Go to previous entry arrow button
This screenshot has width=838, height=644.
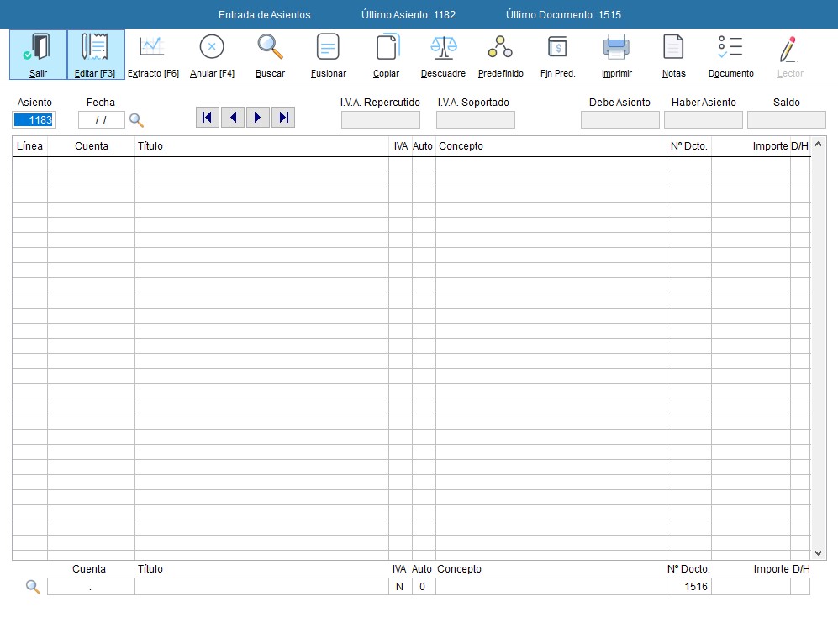point(232,118)
